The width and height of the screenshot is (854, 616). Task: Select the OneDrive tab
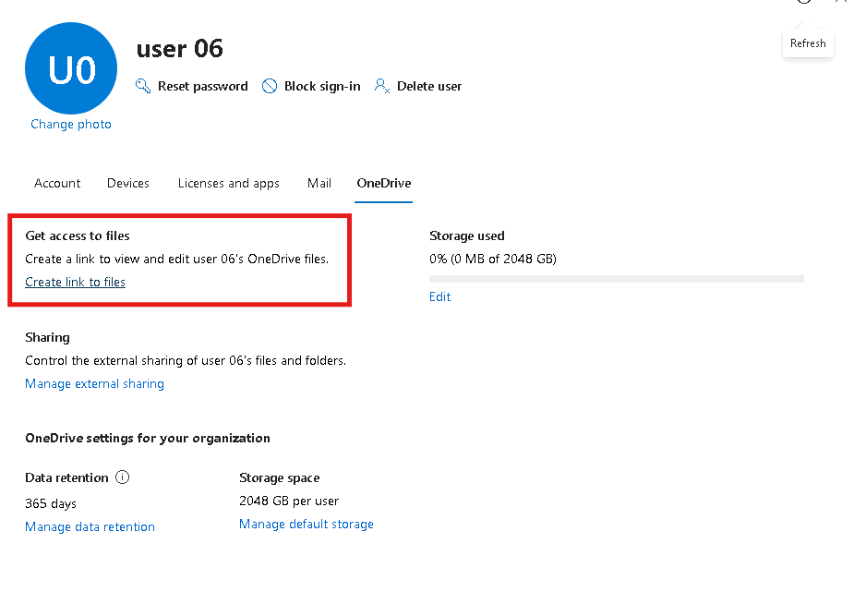coord(384,184)
